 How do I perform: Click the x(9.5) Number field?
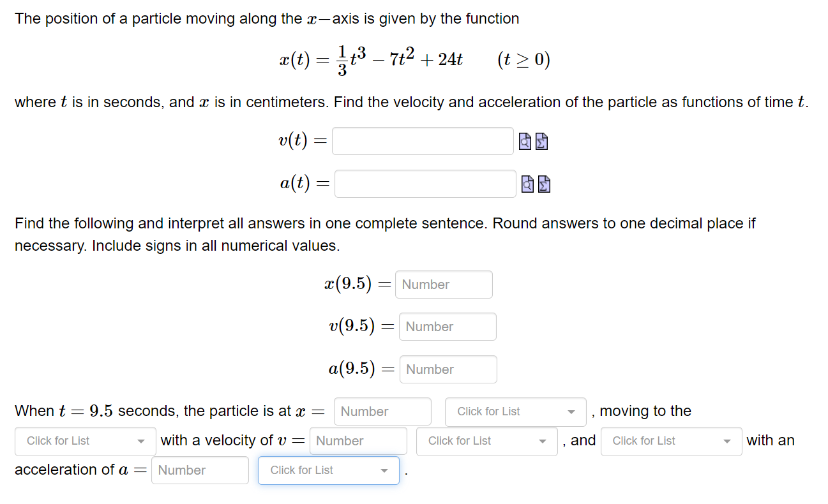[444, 285]
